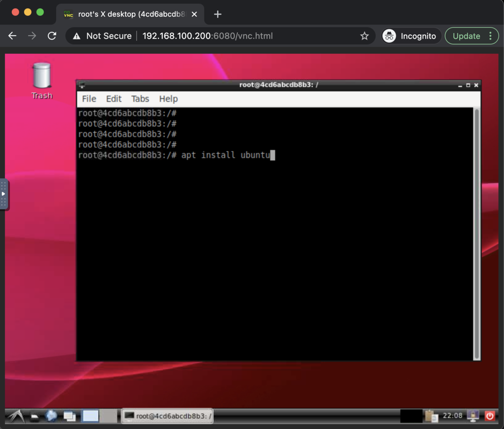This screenshot has height=429, width=504.
Task: Open the terminal Edit menu
Action: tap(114, 99)
